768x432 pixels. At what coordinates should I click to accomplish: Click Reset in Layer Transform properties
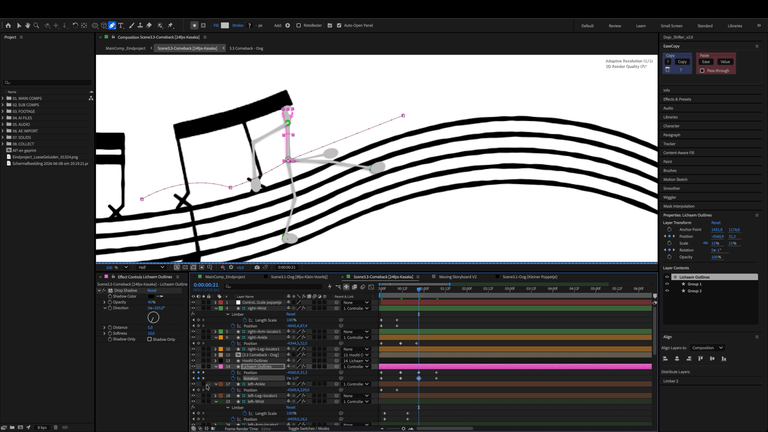(716, 222)
